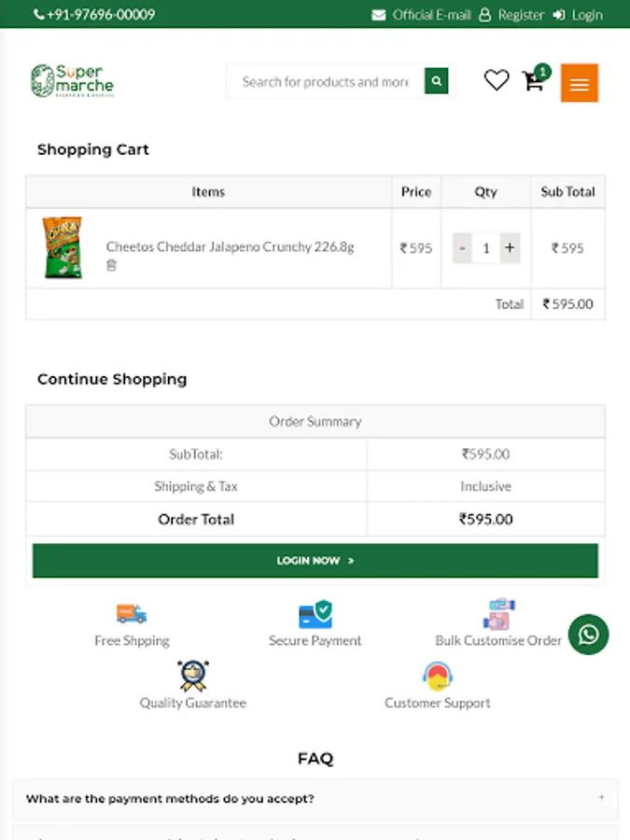Delete Cheetos item with trash icon
Screen dimensions: 630x840
coord(112,265)
